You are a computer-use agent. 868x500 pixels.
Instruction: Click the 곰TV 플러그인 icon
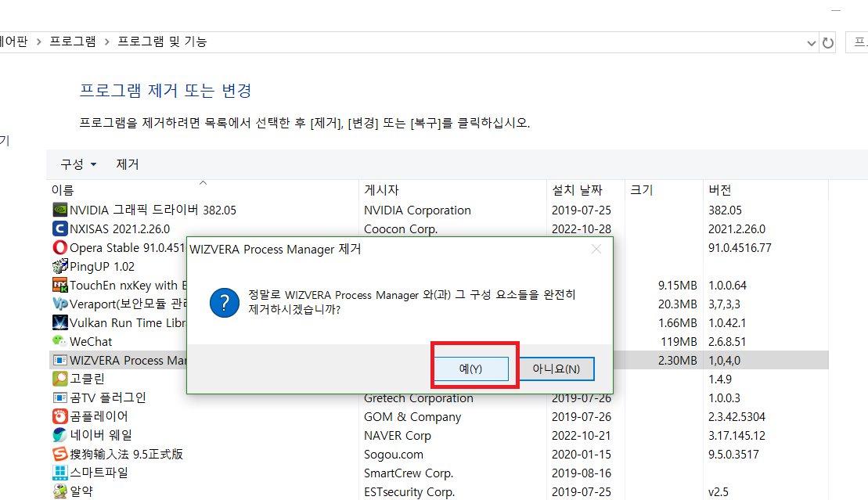(59, 397)
